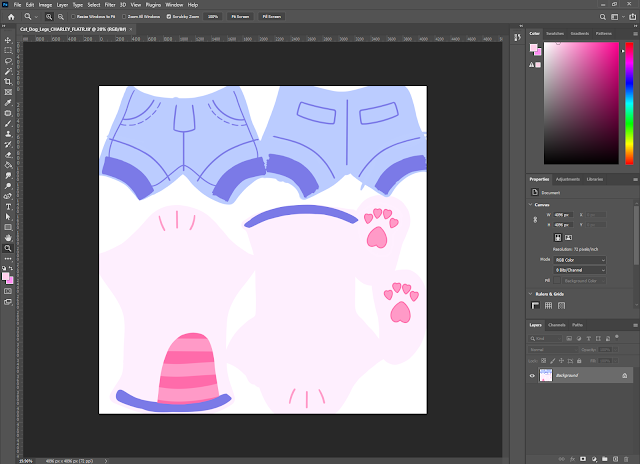Select the Path Selection tool

click(8, 217)
